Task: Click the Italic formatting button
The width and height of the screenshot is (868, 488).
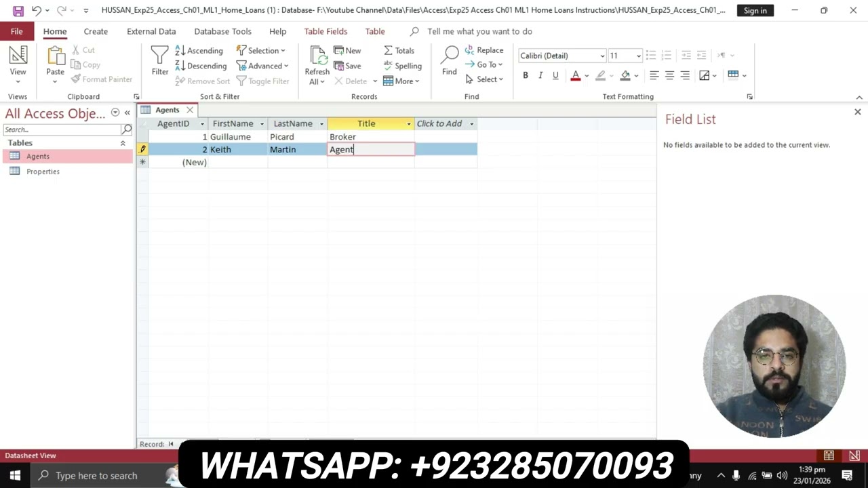Action: coord(540,75)
